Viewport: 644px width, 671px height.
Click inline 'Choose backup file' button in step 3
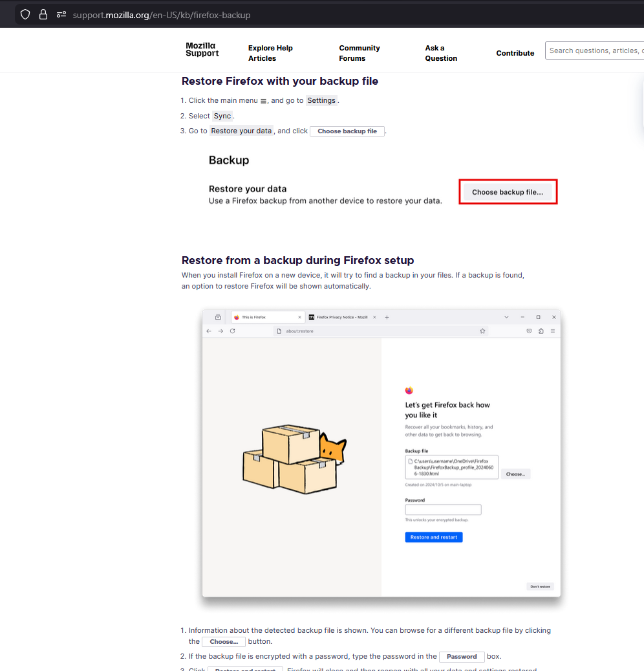(x=347, y=131)
